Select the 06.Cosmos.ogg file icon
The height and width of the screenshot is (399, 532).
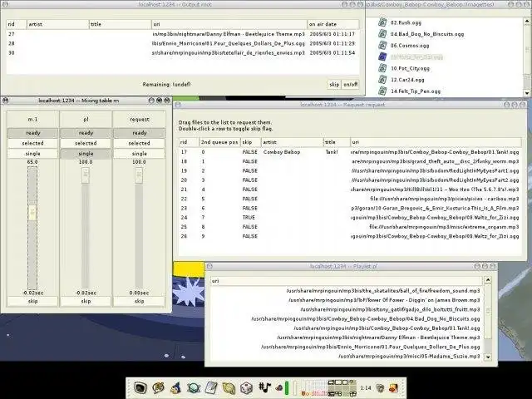point(382,45)
